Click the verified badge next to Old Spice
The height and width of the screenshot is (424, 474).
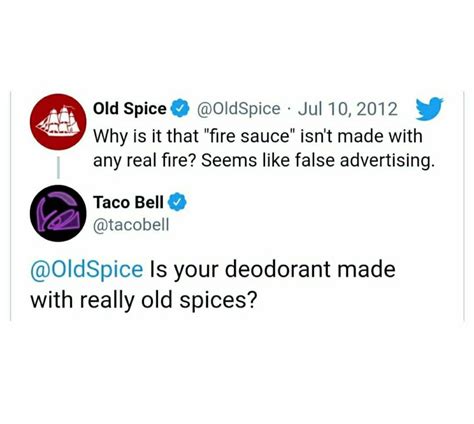point(180,109)
